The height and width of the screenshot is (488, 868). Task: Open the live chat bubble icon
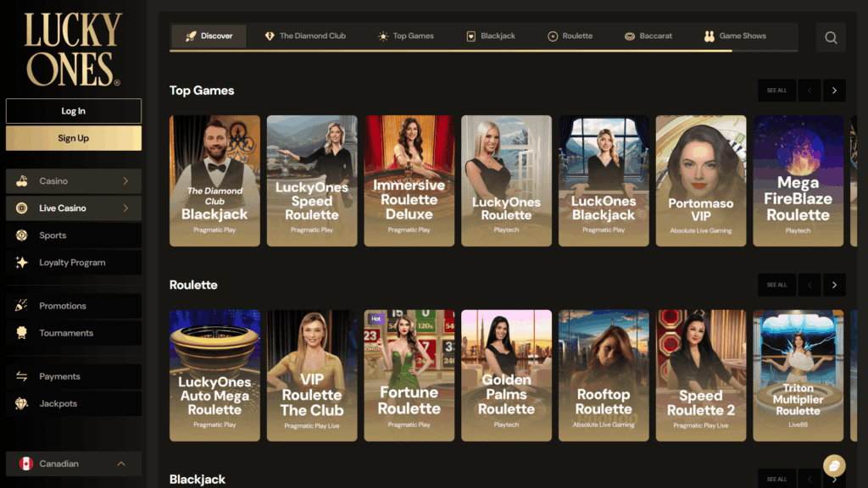tap(834, 465)
